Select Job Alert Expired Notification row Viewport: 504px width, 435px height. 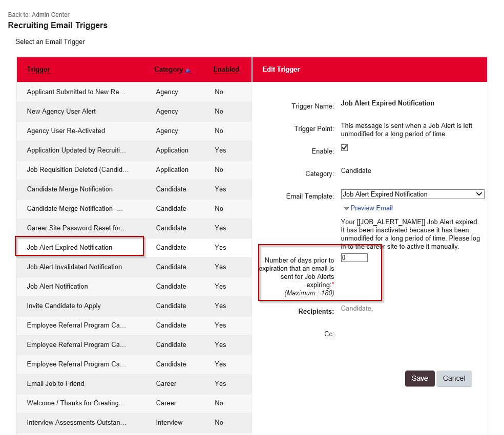coord(134,247)
